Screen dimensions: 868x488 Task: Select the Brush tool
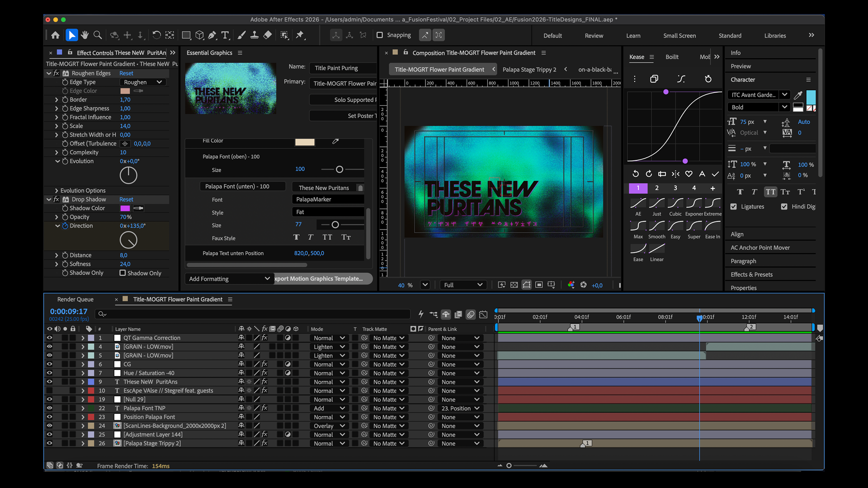241,35
